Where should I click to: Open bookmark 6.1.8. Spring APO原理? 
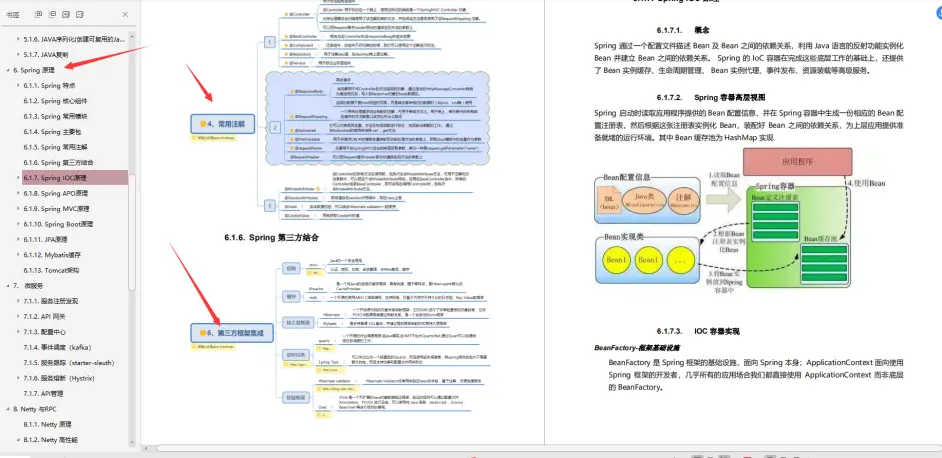coord(56,194)
